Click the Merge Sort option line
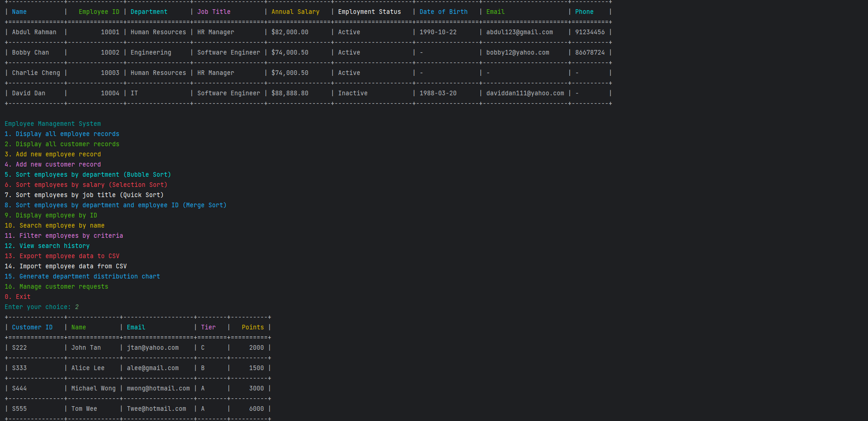 pos(116,205)
